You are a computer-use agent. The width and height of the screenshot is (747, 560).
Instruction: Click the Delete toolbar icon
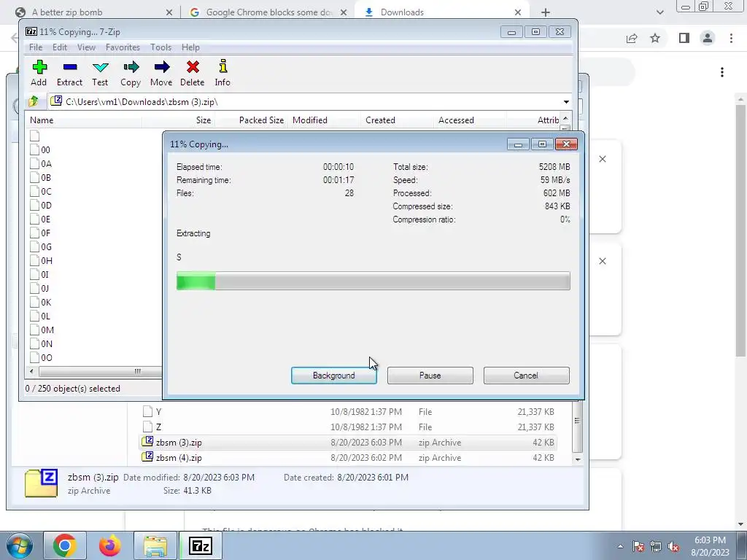coord(193,67)
